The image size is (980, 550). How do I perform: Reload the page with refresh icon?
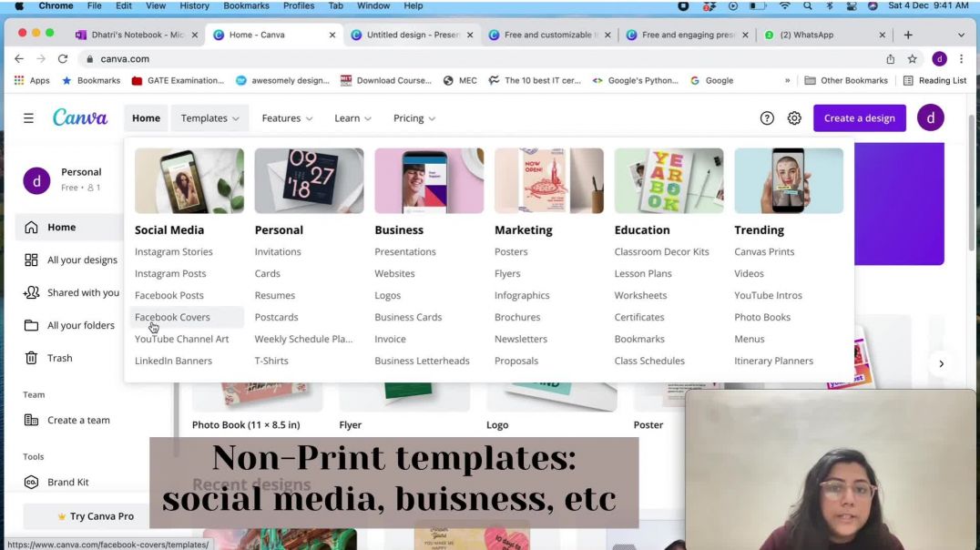63,59
